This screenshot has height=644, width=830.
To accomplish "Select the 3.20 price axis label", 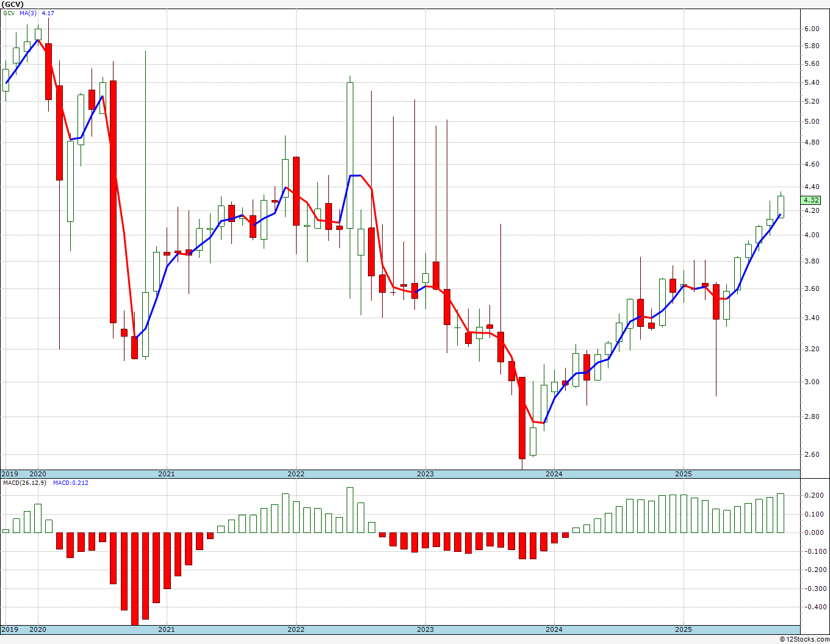I will point(811,349).
